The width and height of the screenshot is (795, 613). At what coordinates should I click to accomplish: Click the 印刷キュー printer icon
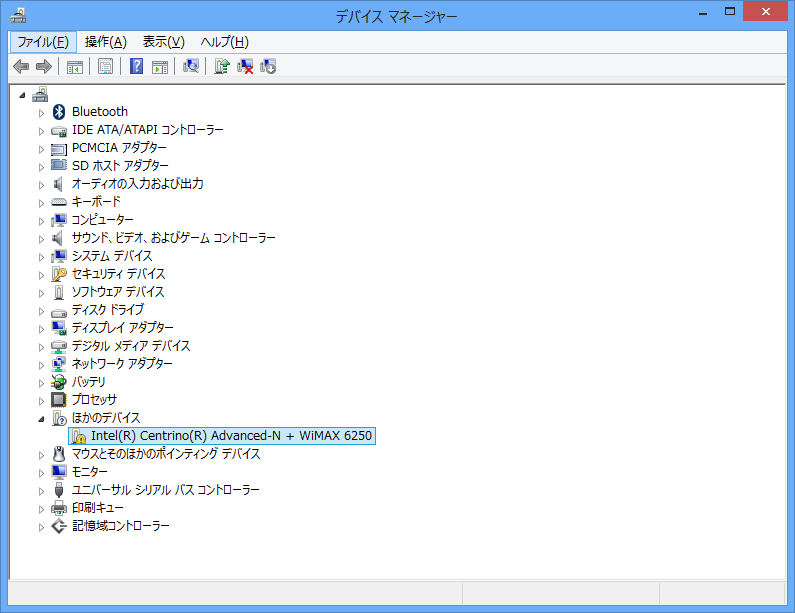point(59,508)
